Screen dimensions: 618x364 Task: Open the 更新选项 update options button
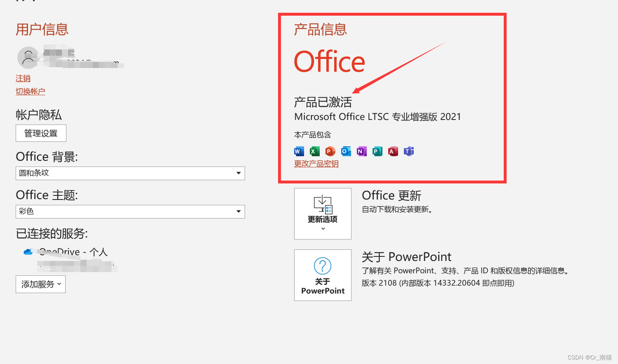pyautogui.click(x=323, y=214)
